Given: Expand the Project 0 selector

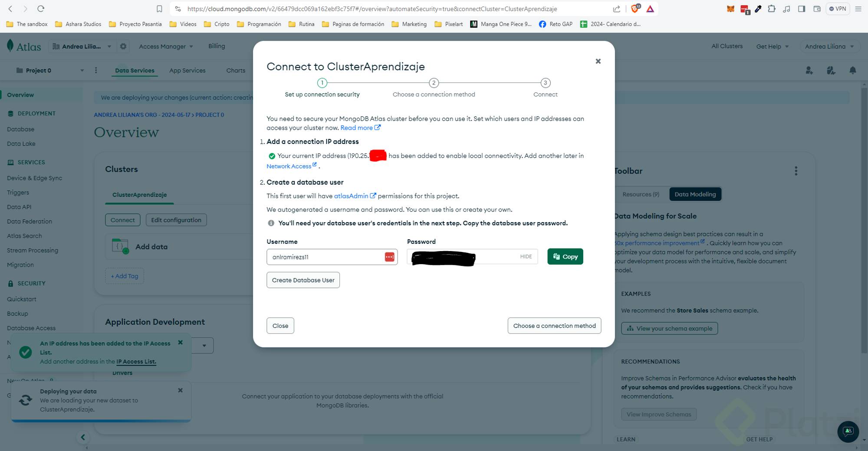Looking at the screenshot, I should (50, 70).
